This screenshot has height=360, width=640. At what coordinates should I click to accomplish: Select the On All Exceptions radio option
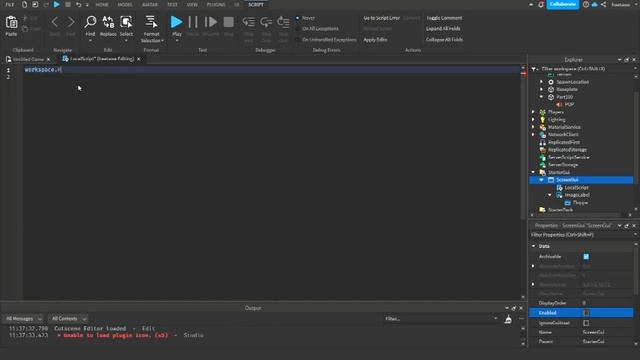coord(297,29)
